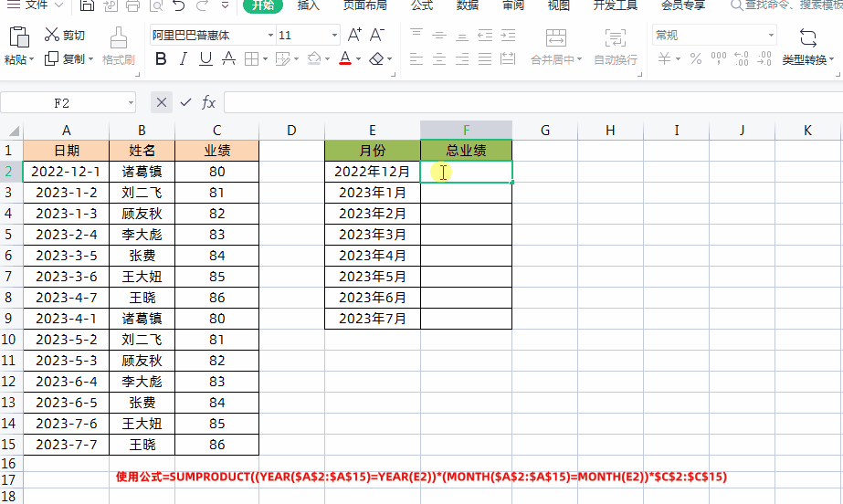The width and height of the screenshot is (843, 504).
Task: Open the 文件 file menu
Action: (36, 5)
